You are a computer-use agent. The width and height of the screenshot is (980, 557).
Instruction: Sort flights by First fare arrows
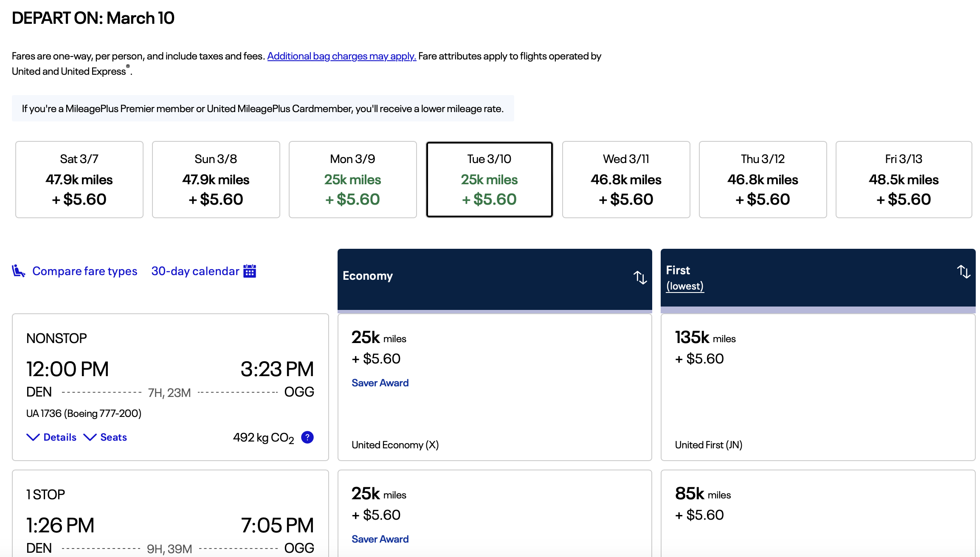(963, 271)
